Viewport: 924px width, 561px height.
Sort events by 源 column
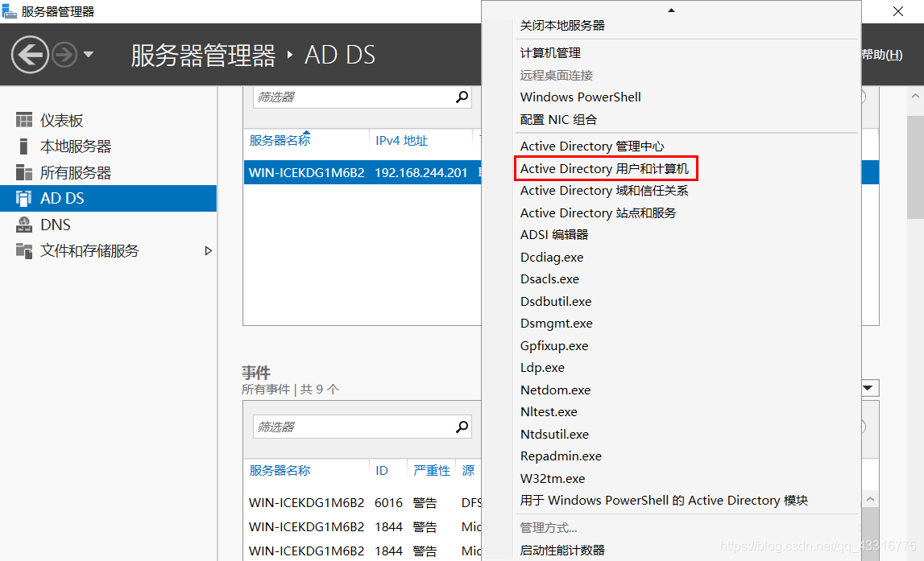click(x=469, y=470)
